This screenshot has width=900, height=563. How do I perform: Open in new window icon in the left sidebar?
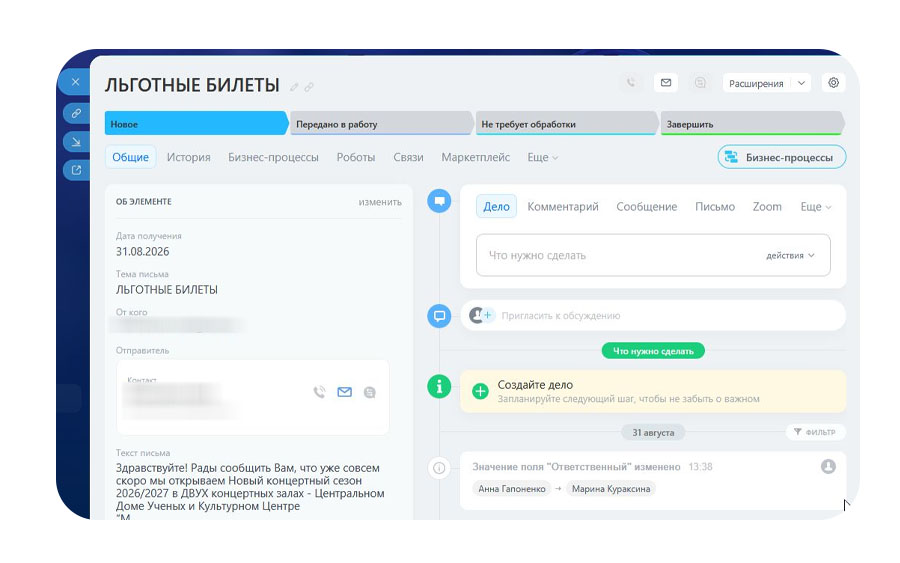pyautogui.click(x=76, y=170)
